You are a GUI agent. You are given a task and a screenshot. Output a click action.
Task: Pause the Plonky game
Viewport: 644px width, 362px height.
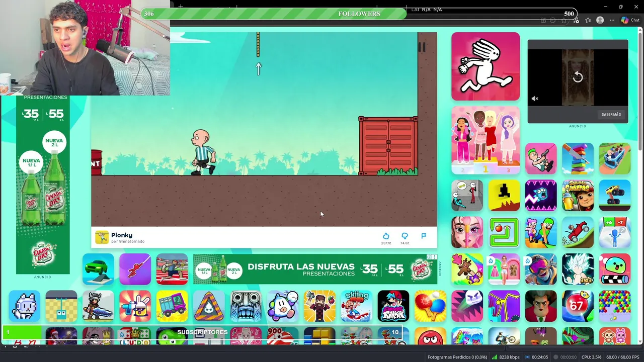coord(422,47)
